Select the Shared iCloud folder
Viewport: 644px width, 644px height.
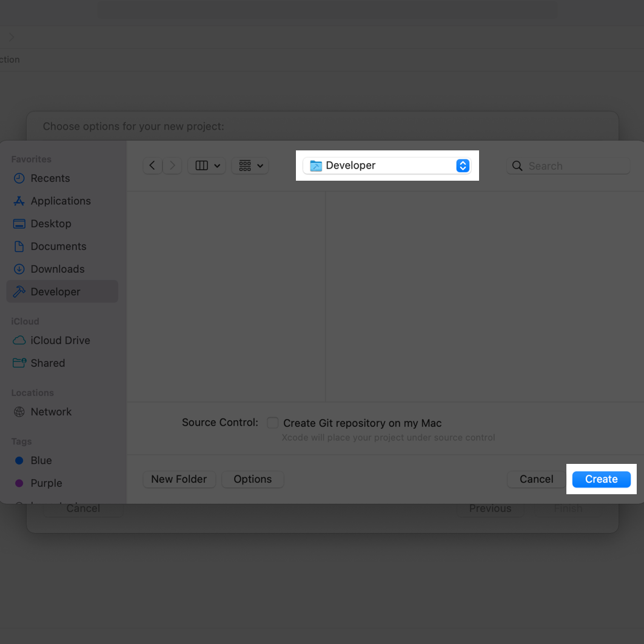47,363
